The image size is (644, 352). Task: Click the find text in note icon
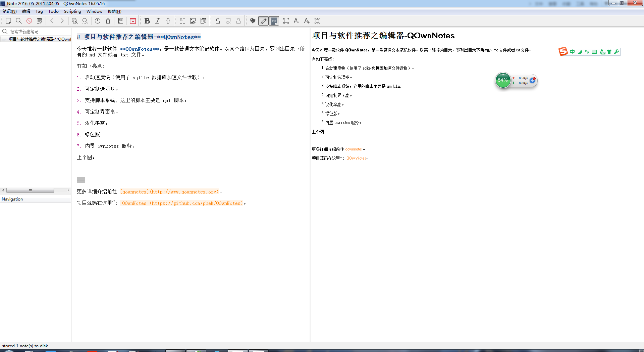[74, 21]
